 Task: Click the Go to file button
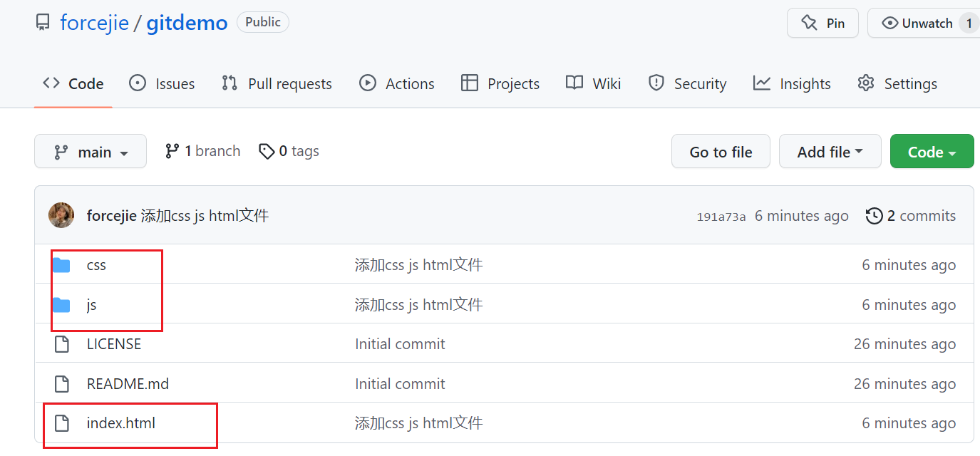[x=721, y=152]
